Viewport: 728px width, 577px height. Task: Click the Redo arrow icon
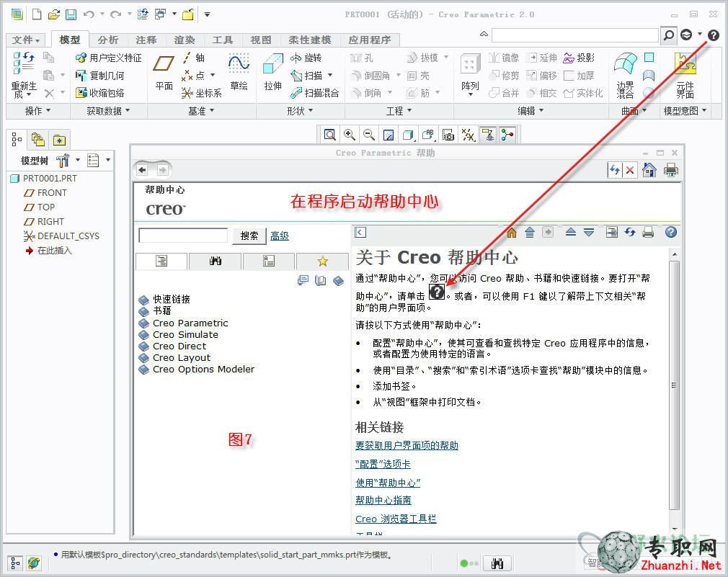point(115,14)
